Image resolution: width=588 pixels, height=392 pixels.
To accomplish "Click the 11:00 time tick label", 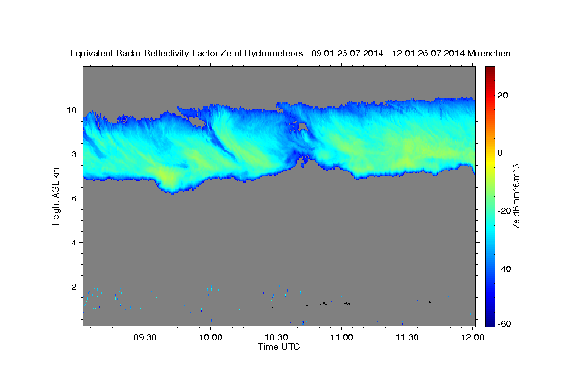I will (342, 338).
